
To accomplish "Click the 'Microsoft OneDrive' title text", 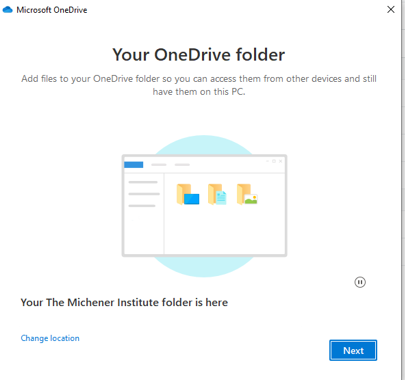I will tap(52, 10).
